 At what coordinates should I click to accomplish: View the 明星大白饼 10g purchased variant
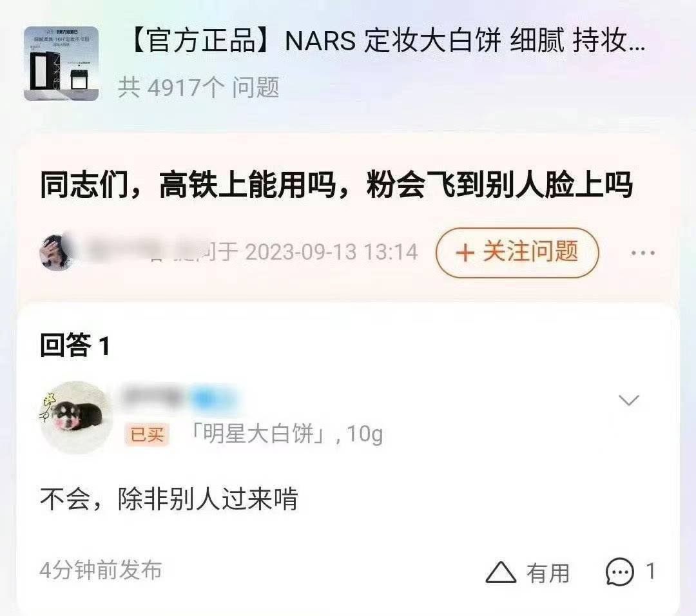[287, 434]
